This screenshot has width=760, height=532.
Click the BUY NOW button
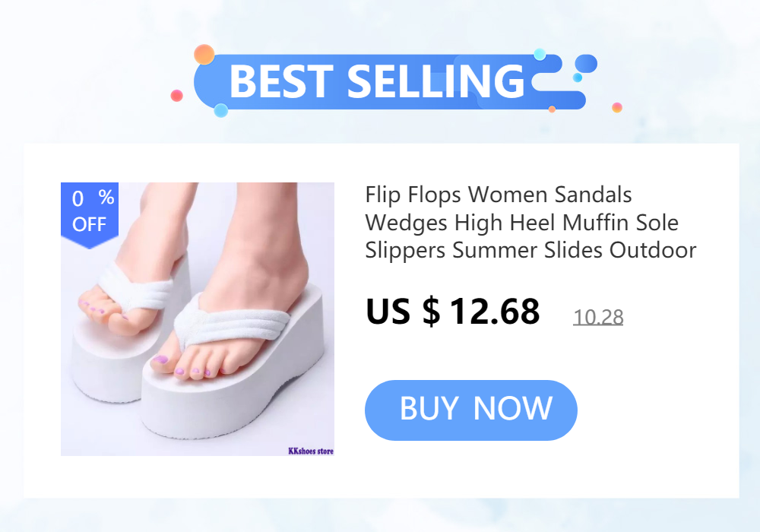point(470,410)
